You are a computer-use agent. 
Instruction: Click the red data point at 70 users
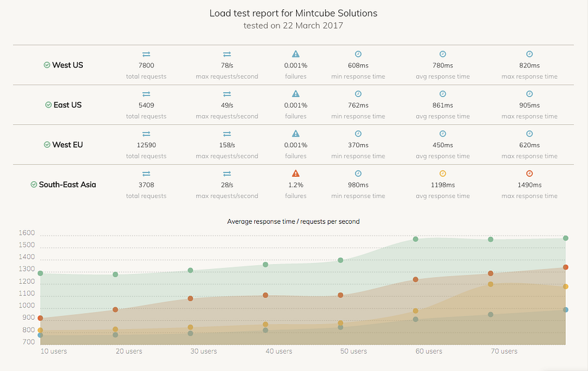(x=490, y=273)
